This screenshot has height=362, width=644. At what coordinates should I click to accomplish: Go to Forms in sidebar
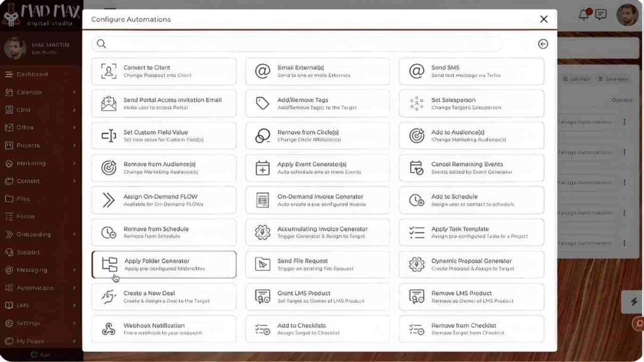[x=25, y=217]
